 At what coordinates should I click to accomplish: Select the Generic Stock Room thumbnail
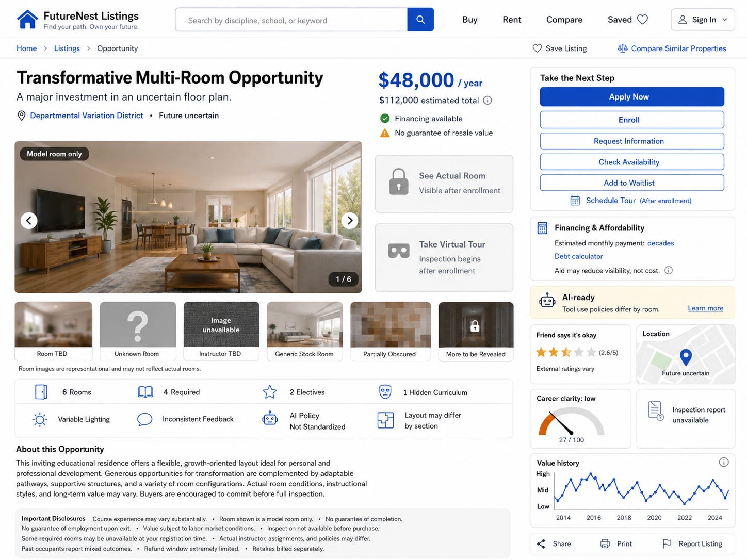[x=305, y=331]
